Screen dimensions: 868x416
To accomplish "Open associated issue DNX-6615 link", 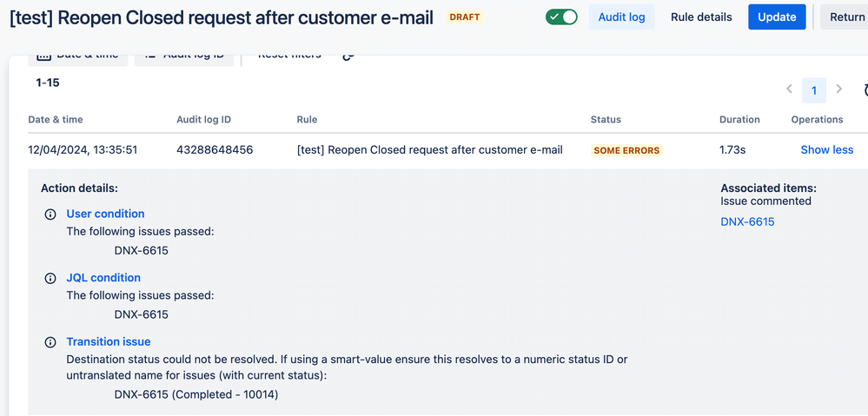I will (x=747, y=221).
